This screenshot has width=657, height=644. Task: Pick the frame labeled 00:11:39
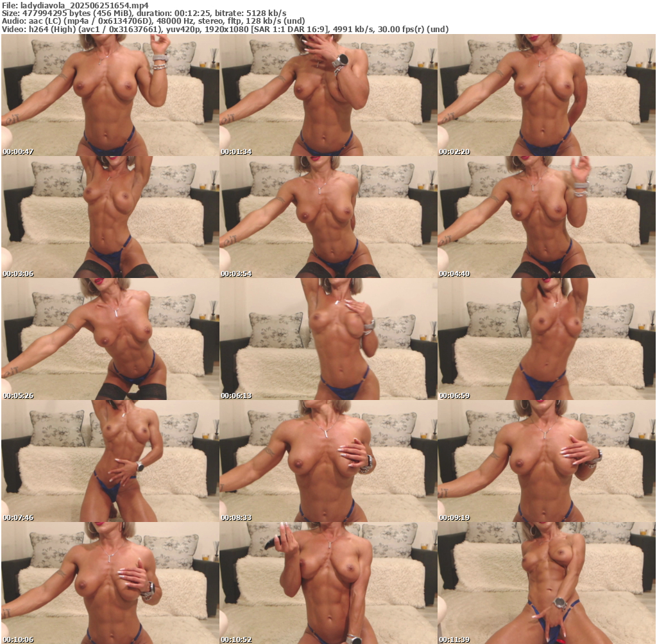(x=547, y=583)
